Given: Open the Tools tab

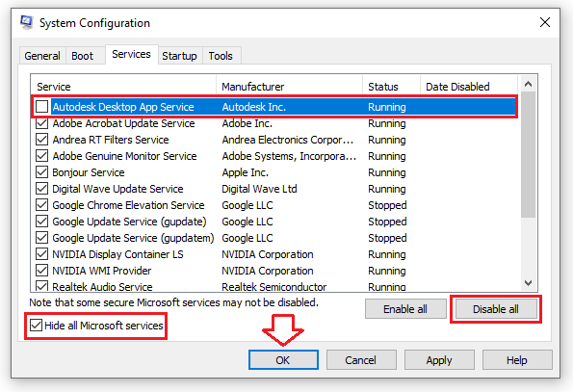Looking at the screenshot, I should (x=221, y=56).
